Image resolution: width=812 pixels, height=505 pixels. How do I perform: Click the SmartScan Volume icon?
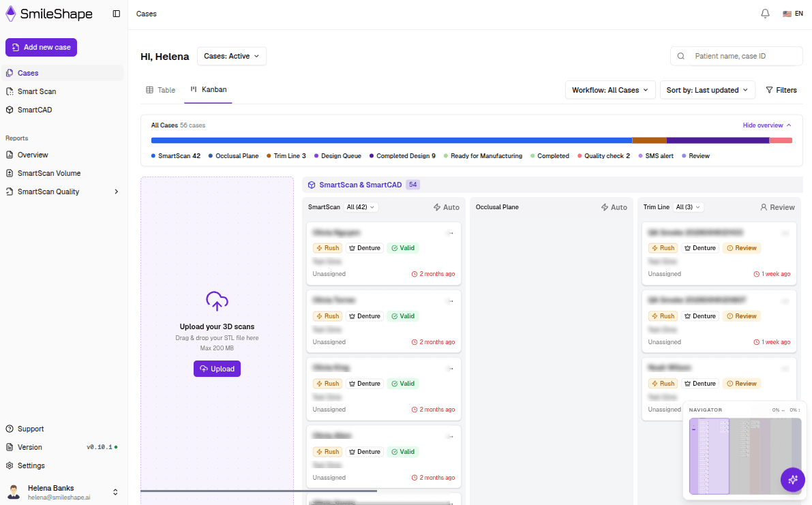(10, 173)
